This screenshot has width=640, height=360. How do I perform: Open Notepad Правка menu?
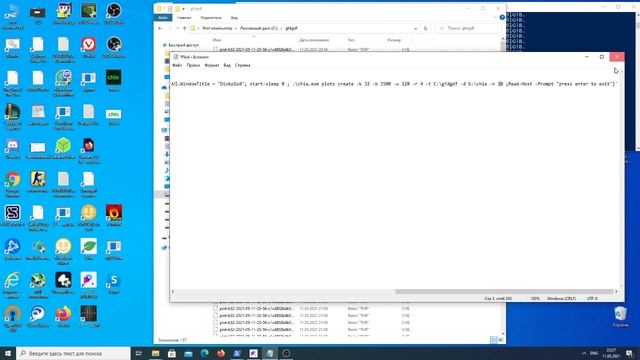click(x=193, y=65)
